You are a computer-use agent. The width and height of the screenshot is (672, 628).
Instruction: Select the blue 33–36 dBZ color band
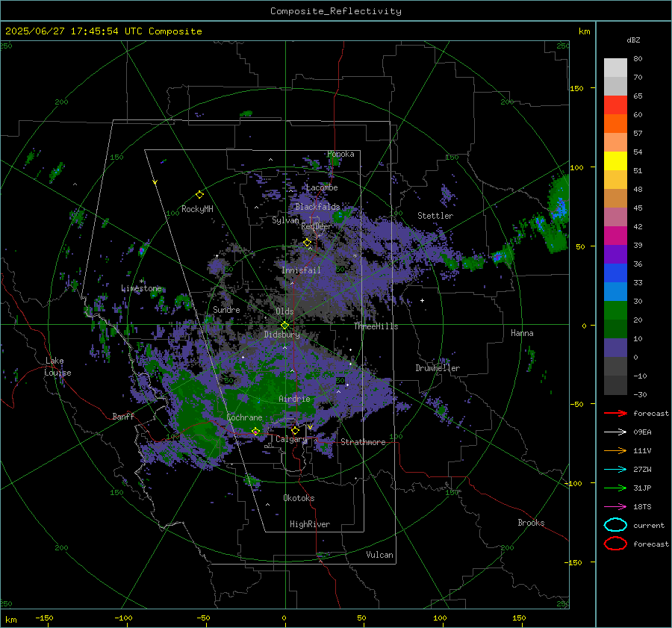coord(615,273)
